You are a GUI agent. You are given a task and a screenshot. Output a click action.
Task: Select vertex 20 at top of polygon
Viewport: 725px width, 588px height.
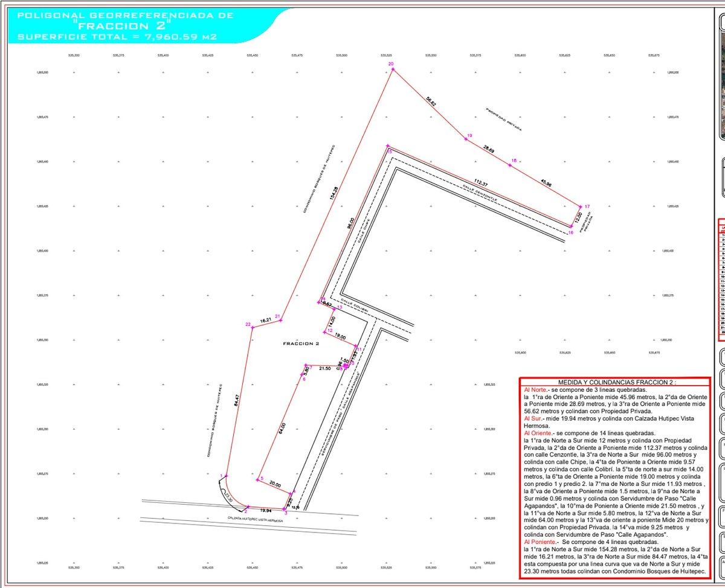(393, 69)
